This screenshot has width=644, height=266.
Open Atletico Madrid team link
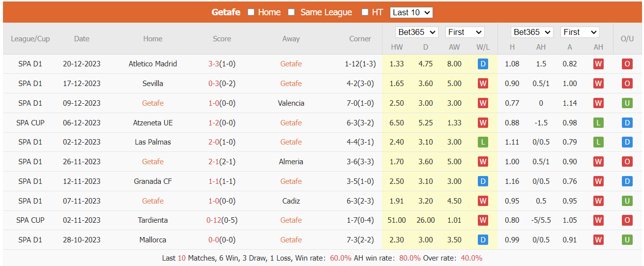153,64
